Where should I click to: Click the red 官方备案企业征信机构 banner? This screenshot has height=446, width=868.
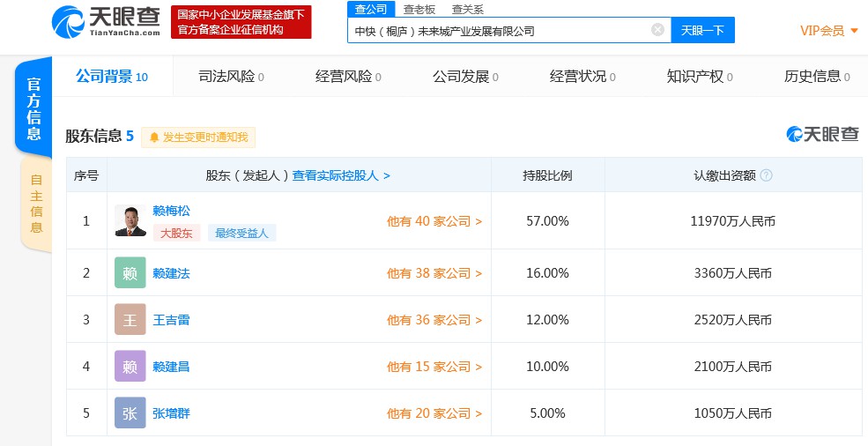pos(241,22)
